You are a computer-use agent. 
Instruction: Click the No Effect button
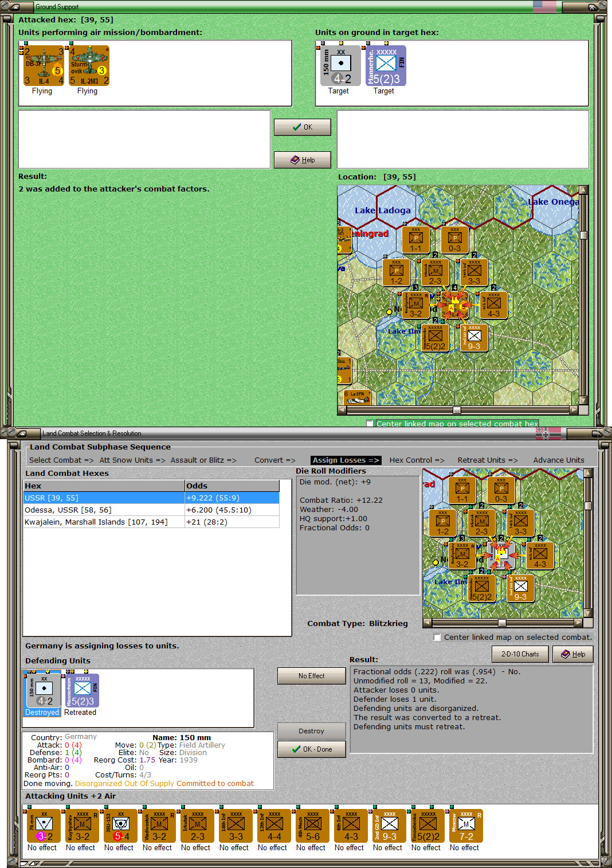[311, 676]
